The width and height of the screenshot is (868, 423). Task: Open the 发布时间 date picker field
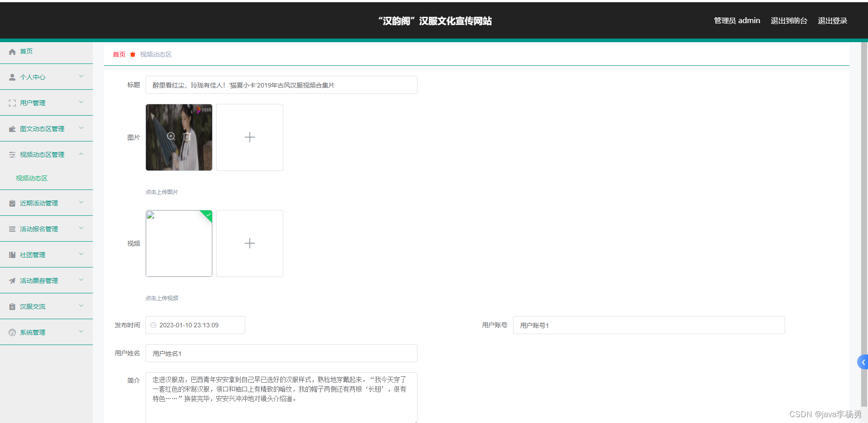195,325
